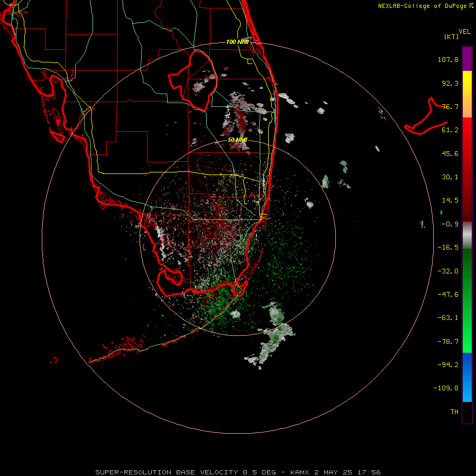This screenshot has width=476, height=476.
Task: Click the -32.0 velocity scale value
Action: (x=448, y=271)
